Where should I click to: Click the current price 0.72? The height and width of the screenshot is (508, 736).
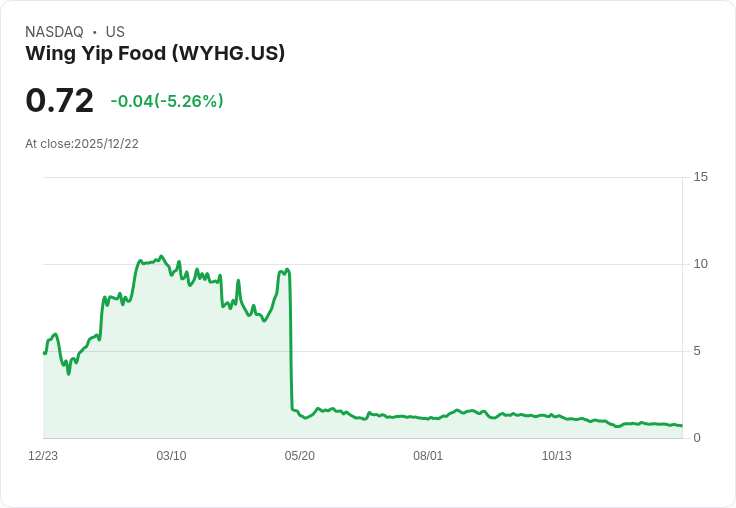[59, 100]
